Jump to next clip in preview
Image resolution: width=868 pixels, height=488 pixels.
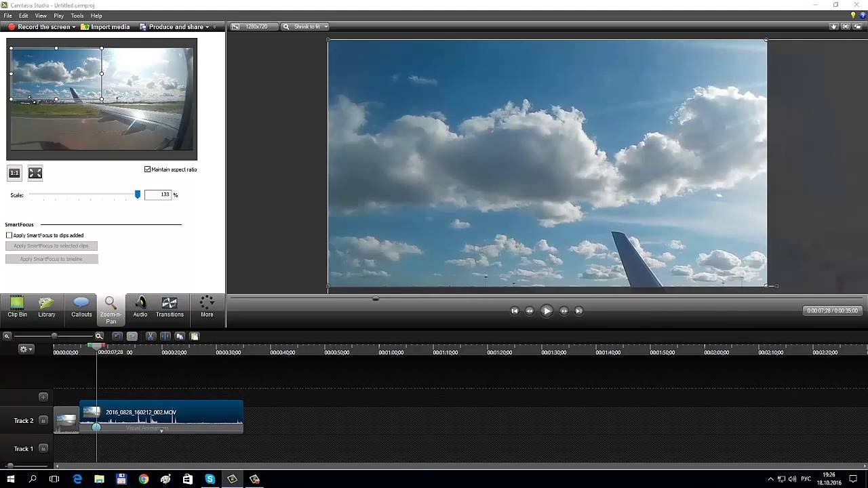(x=579, y=311)
